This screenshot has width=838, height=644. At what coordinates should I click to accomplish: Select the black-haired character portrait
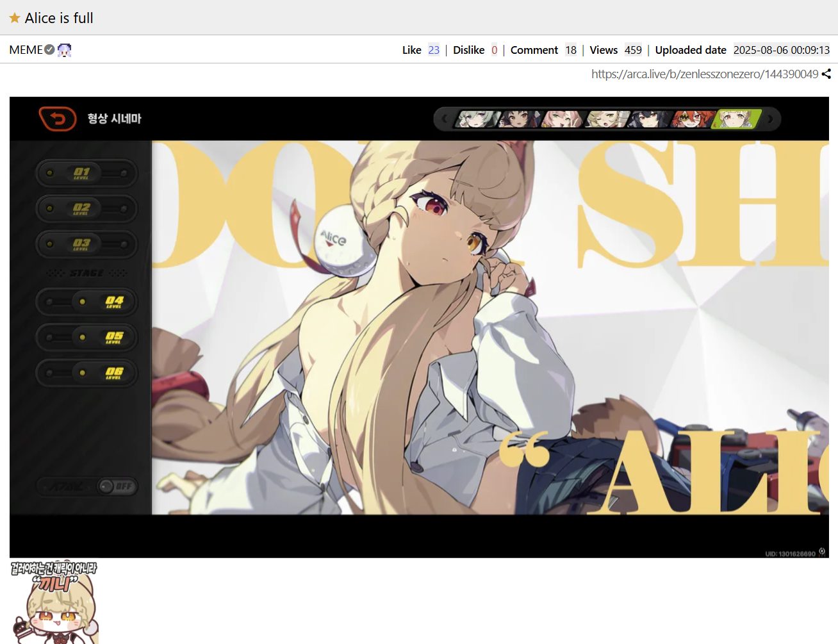tap(649, 119)
